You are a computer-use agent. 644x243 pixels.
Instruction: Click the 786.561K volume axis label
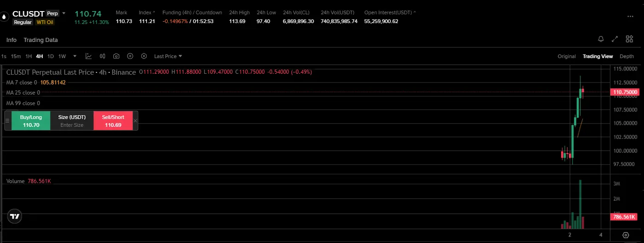[x=623, y=216]
